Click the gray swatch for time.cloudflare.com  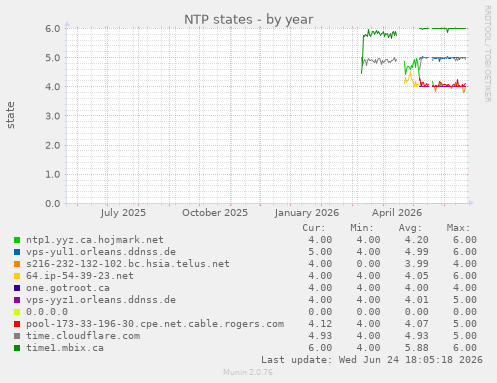17,336
